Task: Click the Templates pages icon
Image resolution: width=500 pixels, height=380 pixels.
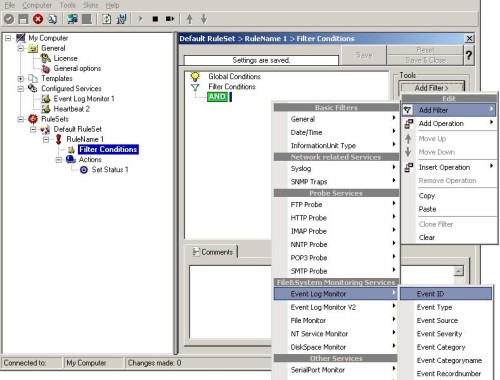Action: (x=33, y=78)
